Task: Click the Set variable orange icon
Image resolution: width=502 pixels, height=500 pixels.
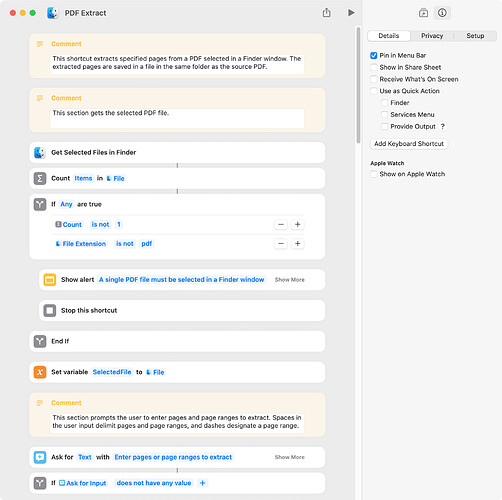Action: [x=40, y=372]
